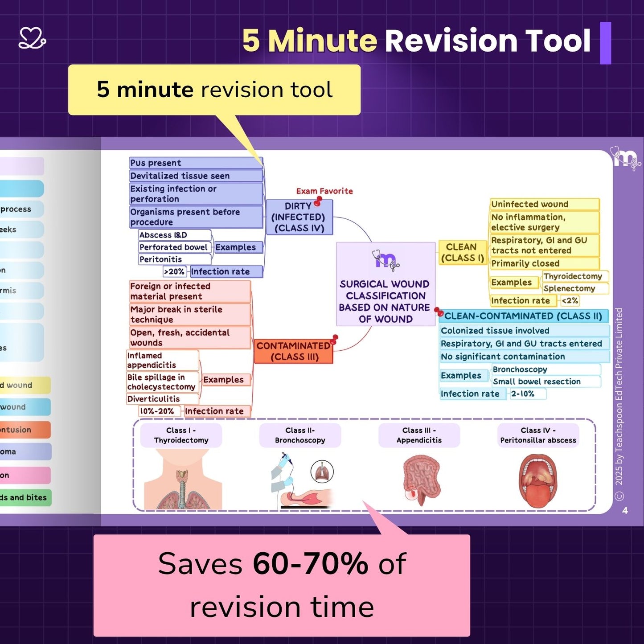Click the purple accent bar beside title
Image resolution: width=644 pixels, height=644 pixels.
tap(605, 43)
